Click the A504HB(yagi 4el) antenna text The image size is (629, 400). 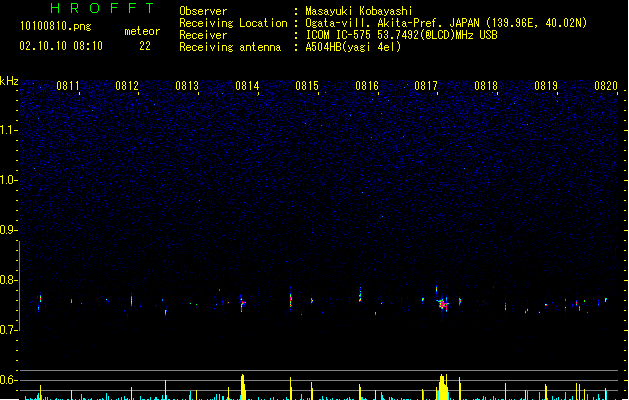click(x=353, y=47)
